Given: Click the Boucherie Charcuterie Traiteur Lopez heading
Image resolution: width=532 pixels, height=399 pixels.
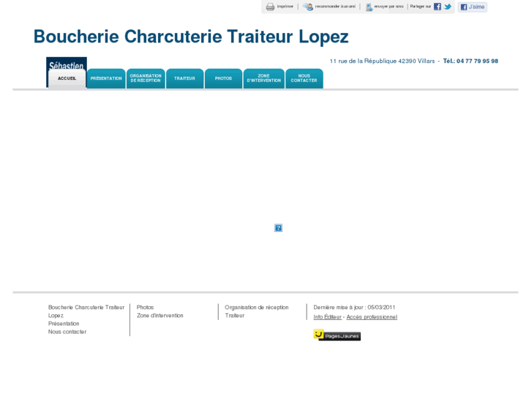Looking at the screenshot, I should [191, 37].
